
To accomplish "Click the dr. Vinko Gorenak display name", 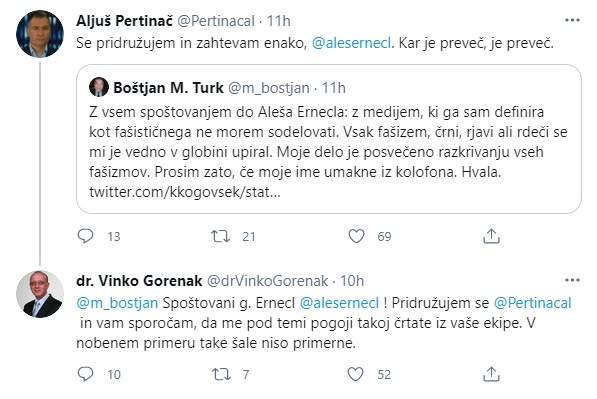I will point(139,281).
